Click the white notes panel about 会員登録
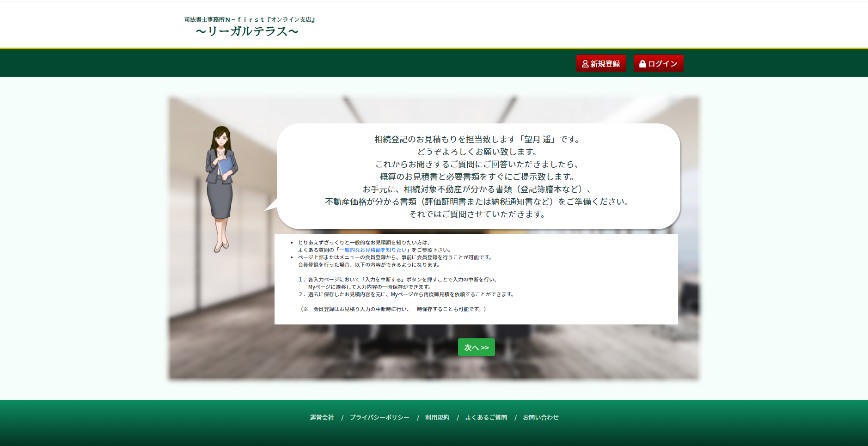The image size is (868, 446). click(x=476, y=279)
